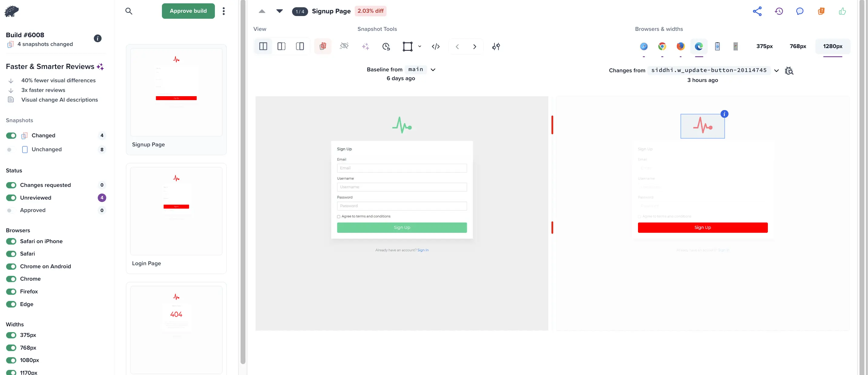Image resolution: width=868 pixels, height=375 pixels.
Task: Open the Login Page snapshot thumbnail
Action: 176,211
